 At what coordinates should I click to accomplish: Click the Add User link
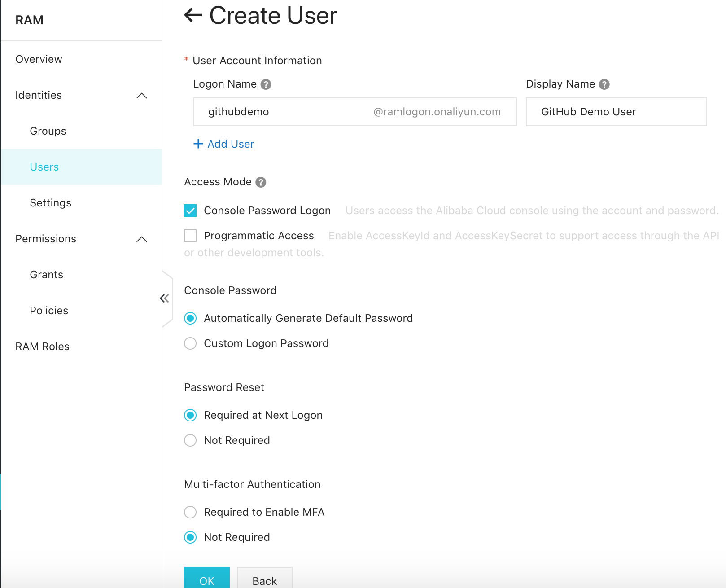pos(231,144)
